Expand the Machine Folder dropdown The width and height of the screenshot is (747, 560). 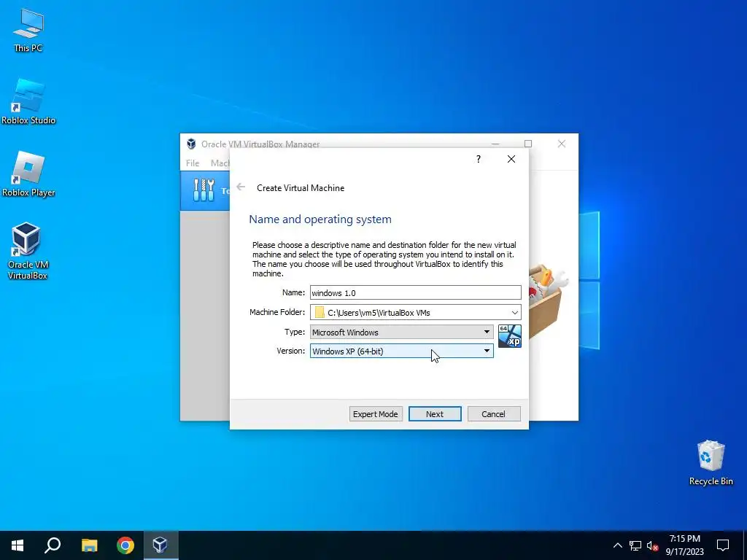click(x=515, y=312)
